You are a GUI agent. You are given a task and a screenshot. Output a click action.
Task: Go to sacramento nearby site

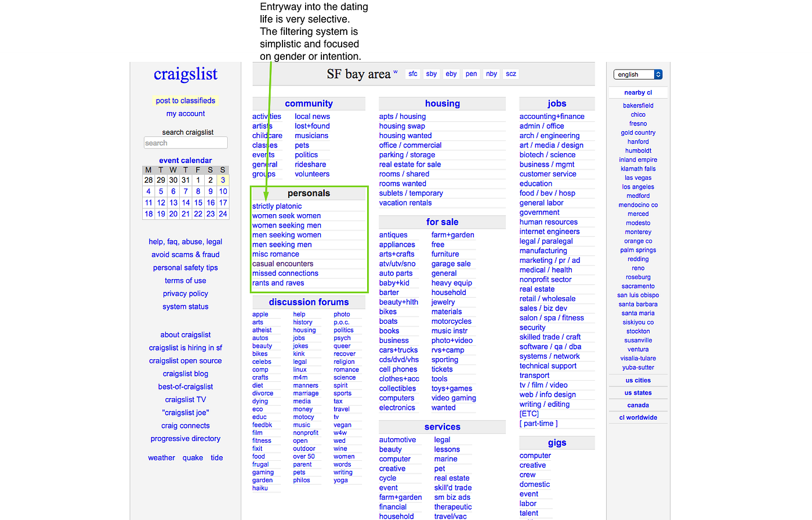coord(638,286)
